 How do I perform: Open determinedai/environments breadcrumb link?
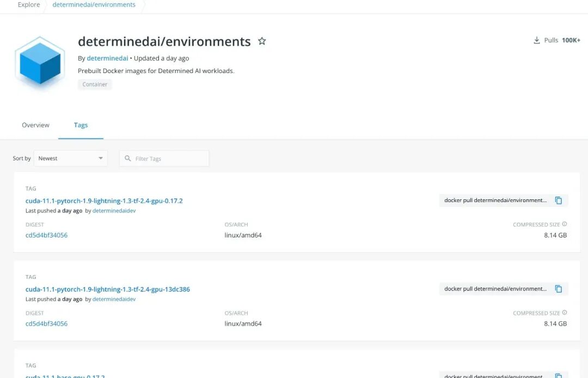pyautogui.click(x=94, y=4)
